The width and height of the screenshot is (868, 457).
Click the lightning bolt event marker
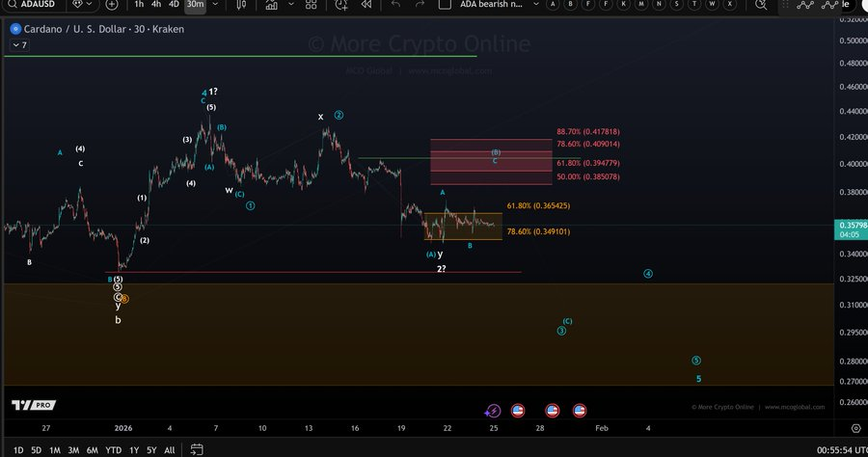coord(493,411)
